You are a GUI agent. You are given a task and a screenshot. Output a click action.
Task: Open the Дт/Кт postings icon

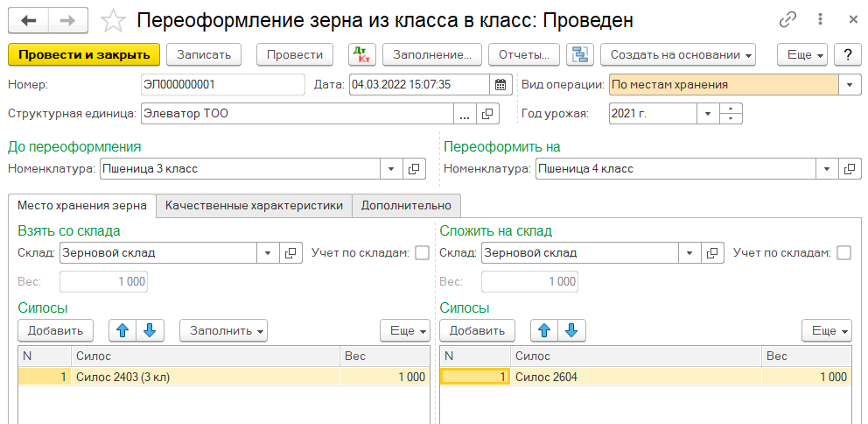(x=361, y=54)
